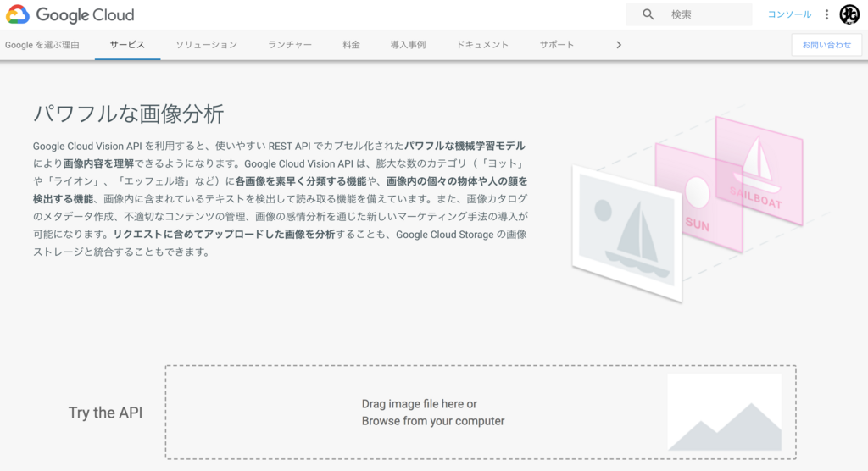Click the お問い合わせ button

[x=826, y=45]
